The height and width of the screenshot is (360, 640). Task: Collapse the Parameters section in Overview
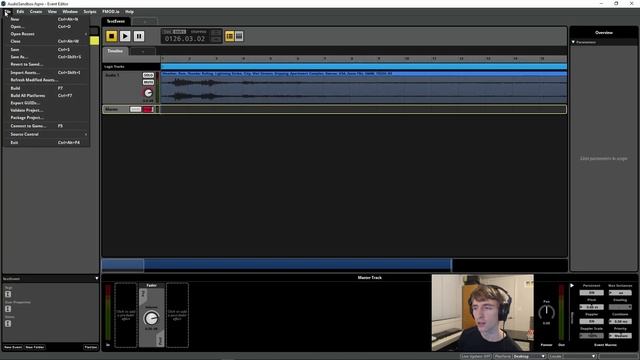click(x=573, y=42)
